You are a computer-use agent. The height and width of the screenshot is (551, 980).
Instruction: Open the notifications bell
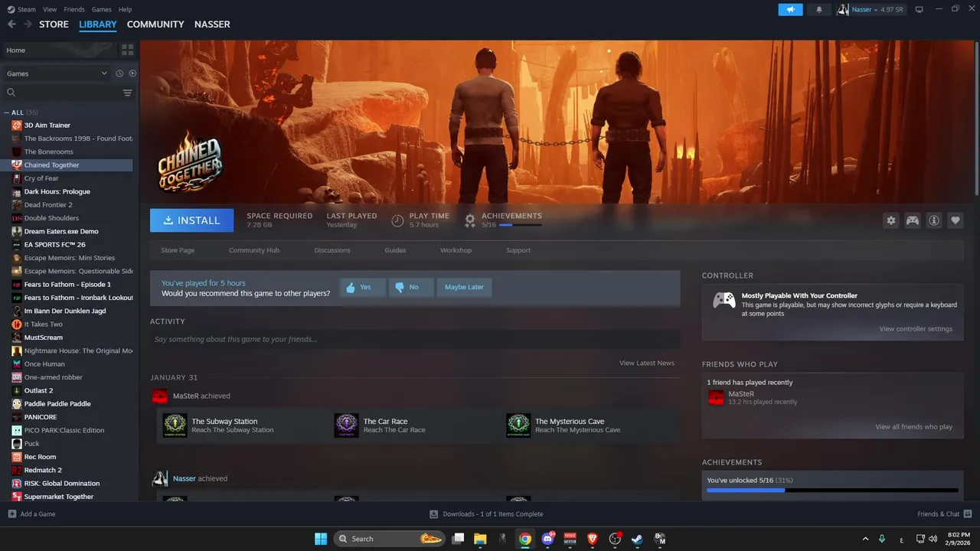coord(818,9)
